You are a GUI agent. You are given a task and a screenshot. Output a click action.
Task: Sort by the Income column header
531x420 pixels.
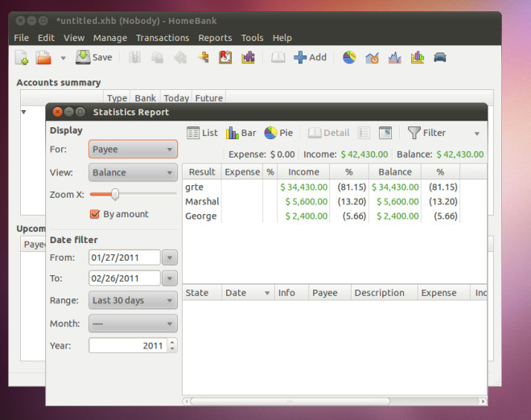(x=303, y=172)
